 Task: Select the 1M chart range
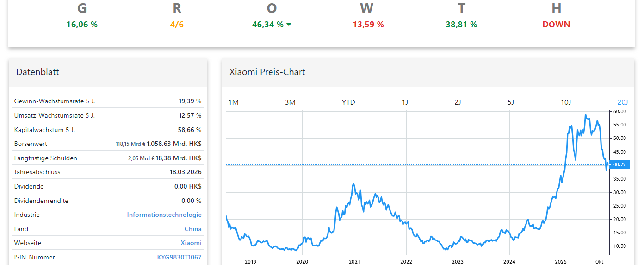(233, 102)
